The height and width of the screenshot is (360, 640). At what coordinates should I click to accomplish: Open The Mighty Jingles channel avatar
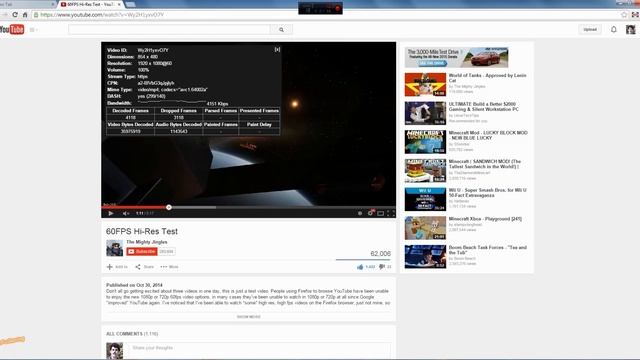(114, 248)
